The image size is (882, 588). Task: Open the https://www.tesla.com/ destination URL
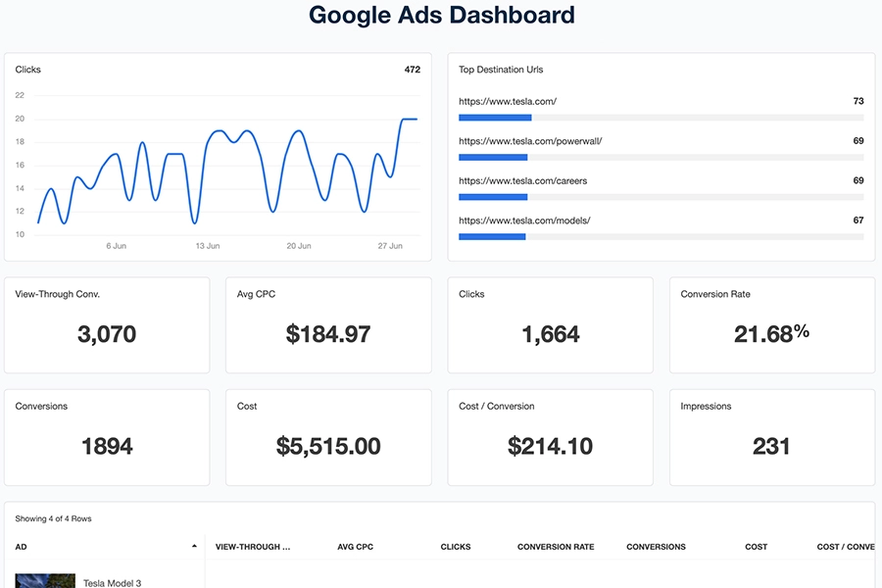[x=508, y=101]
